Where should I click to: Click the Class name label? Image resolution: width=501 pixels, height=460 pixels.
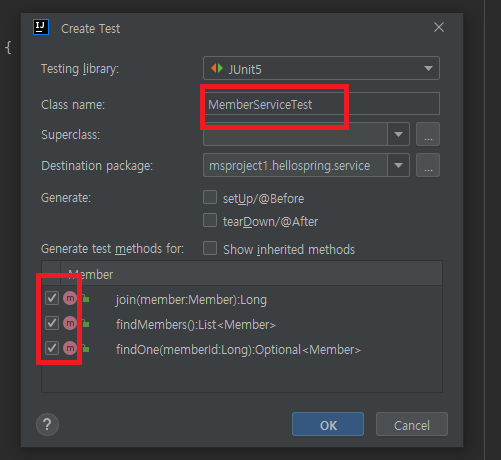(x=73, y=105)
